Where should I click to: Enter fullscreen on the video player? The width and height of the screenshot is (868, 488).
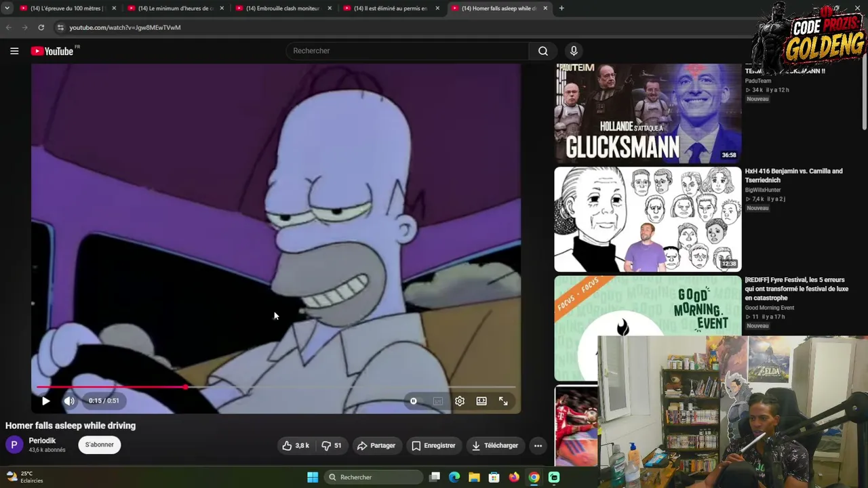pos(503,401)
